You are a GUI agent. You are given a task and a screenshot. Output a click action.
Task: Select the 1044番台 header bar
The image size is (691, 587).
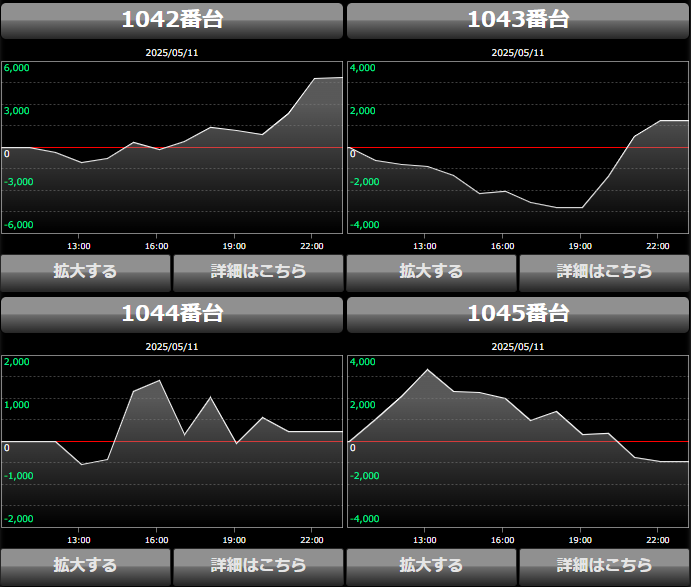(x=172, y=315)
